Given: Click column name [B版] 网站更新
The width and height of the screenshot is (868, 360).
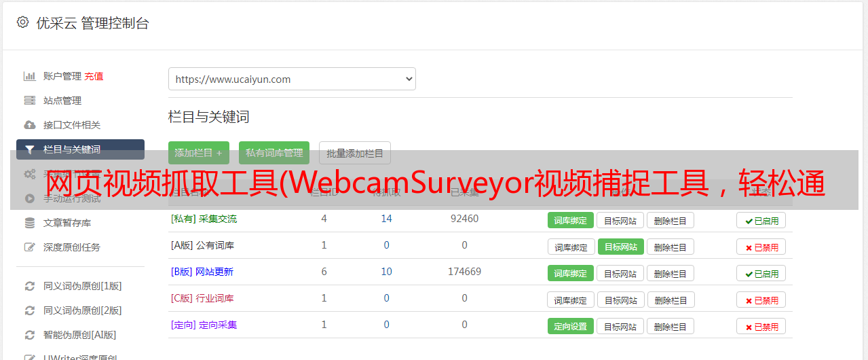Looking at the screenshot, I should tap(202, 272).
